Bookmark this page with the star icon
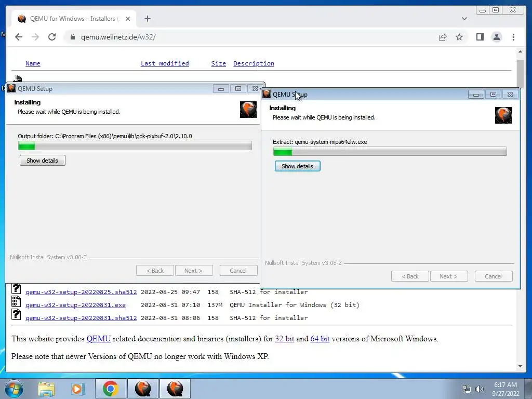The width and height of the screenshot is (532, 399). [459, 37]
